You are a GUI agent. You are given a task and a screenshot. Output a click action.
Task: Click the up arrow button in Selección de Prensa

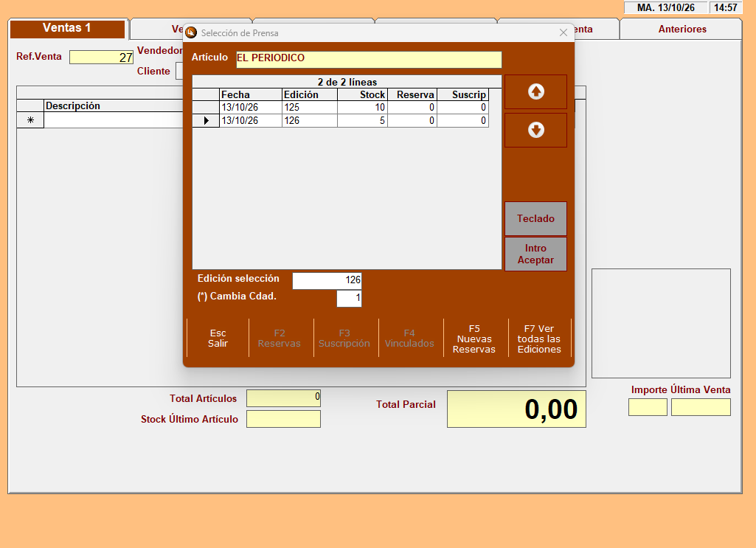(x=535, y=91)
